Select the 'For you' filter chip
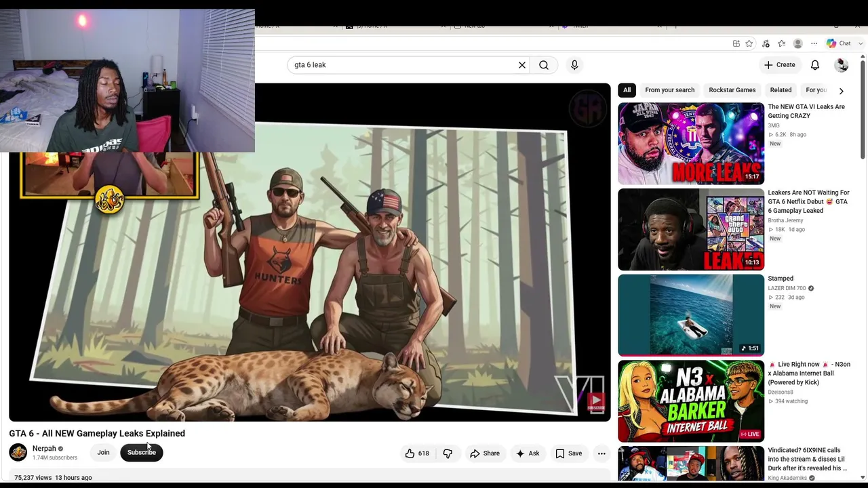 coord(816,90)
